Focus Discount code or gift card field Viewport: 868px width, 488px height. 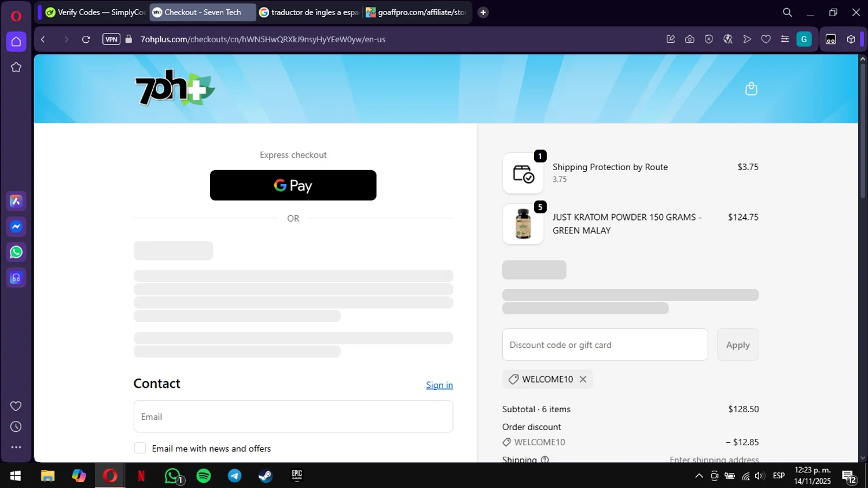(x=605, y=344)
